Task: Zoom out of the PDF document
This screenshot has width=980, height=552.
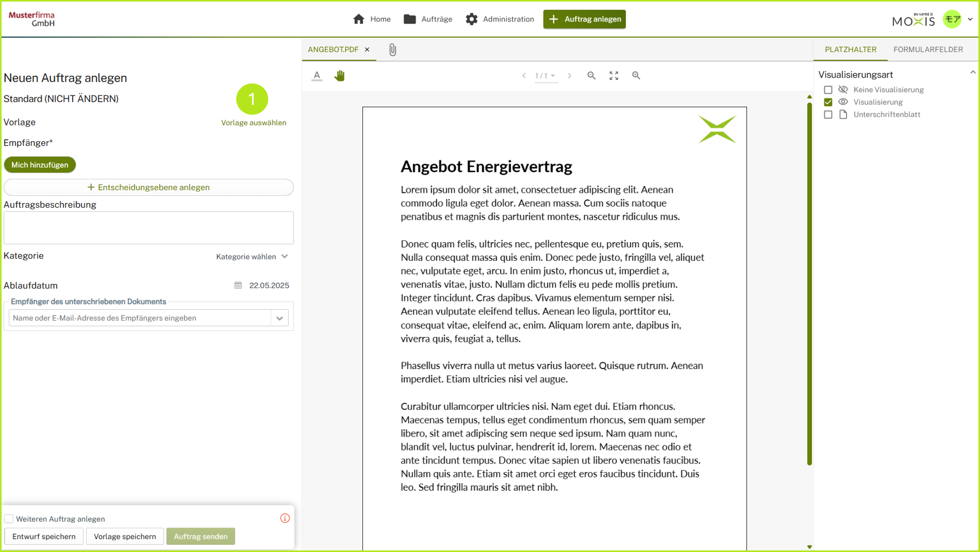Action: coord(591,76)
